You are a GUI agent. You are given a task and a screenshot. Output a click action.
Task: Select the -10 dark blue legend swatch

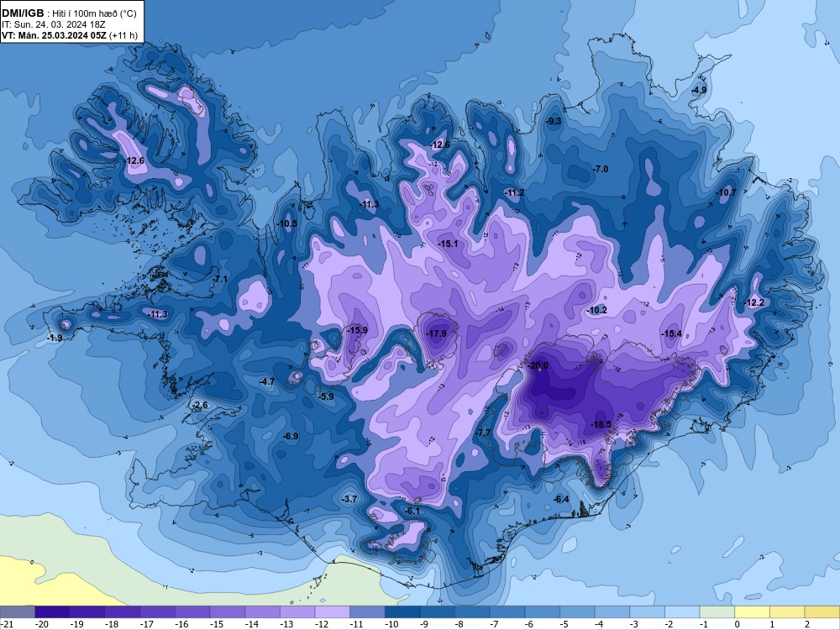402,612
